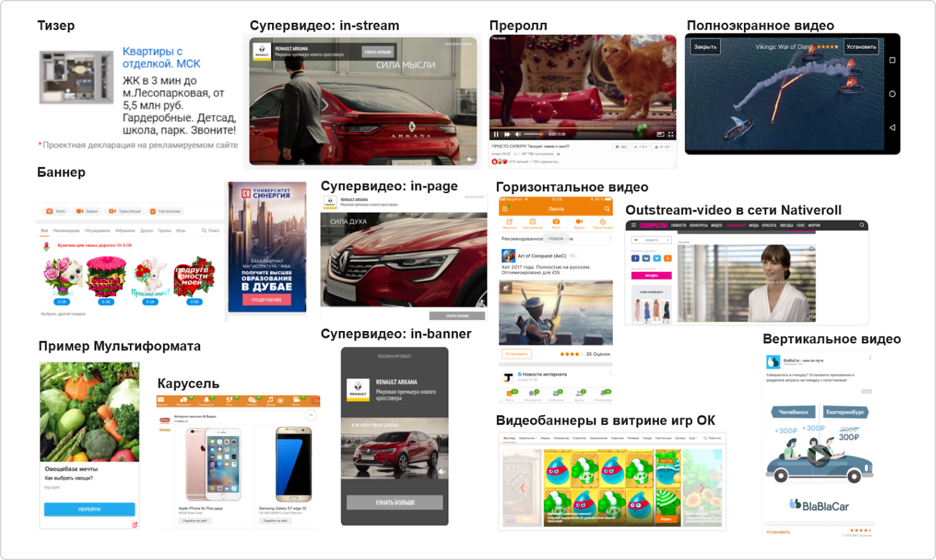The width and height of the screenshot is (936, 560).
Task: Click the apartment floor plan teaser thumbnail
Action: (76, 78)
